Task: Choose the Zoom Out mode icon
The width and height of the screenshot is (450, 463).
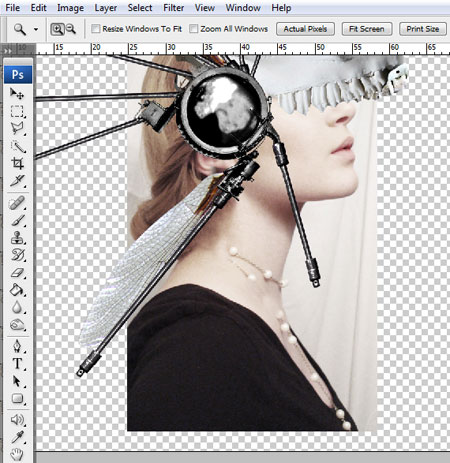Action: [71, 29]
